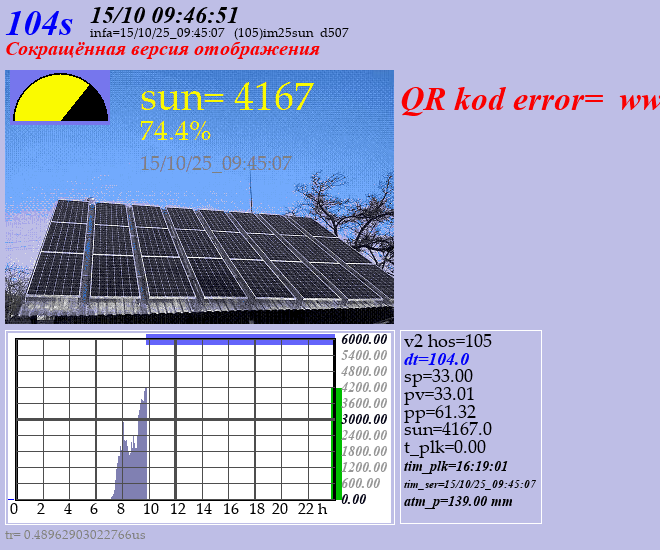The image size is (660, 550).
Task: Click the blue "104s" heading
Action: point(40,22)
